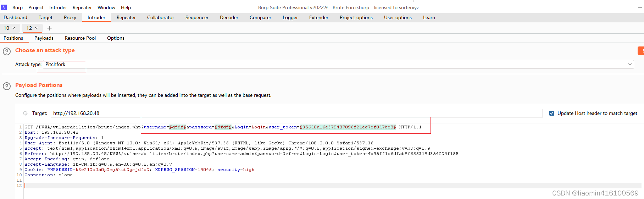Click the Accept-Language header line
Viewport: 644px width, 199px height.
(98, 164)
